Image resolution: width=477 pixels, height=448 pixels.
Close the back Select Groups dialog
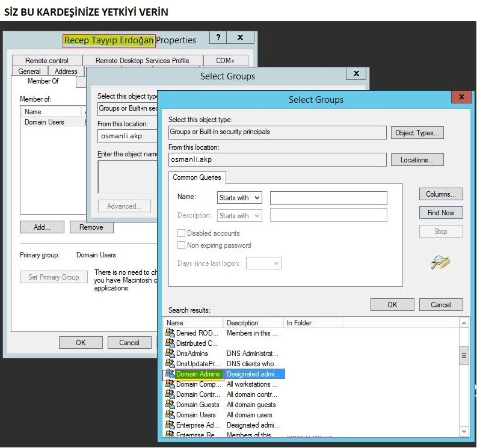356,73
